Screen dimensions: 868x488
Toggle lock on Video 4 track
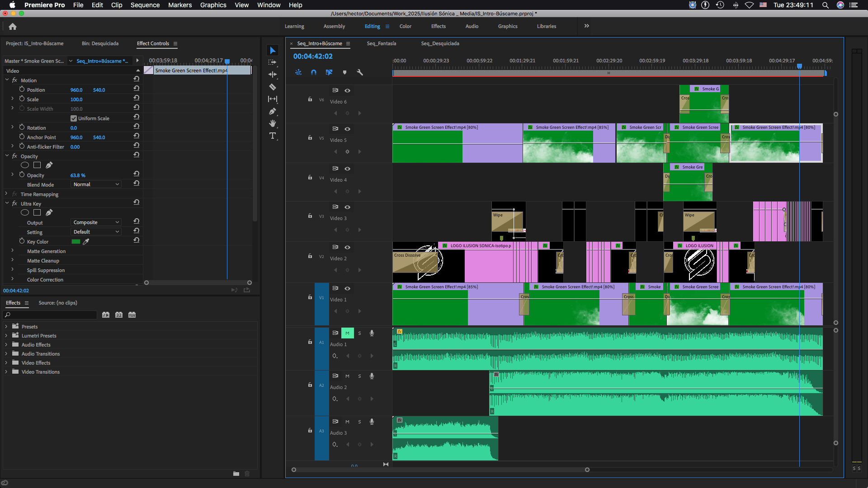tap(310, 177)
